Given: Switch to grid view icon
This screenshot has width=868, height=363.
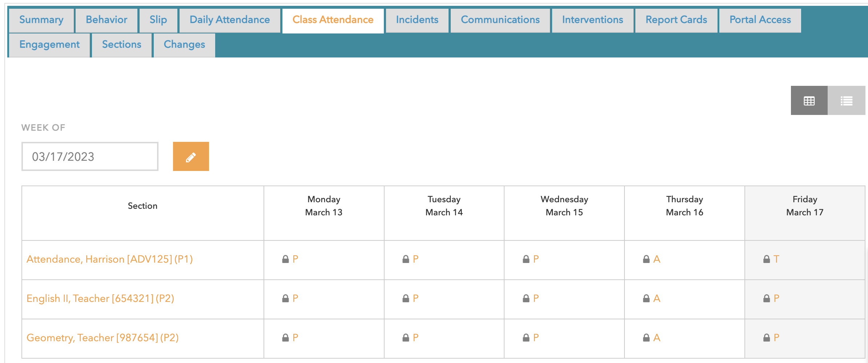Looking at the screenshot, I should tap(809, 101).
